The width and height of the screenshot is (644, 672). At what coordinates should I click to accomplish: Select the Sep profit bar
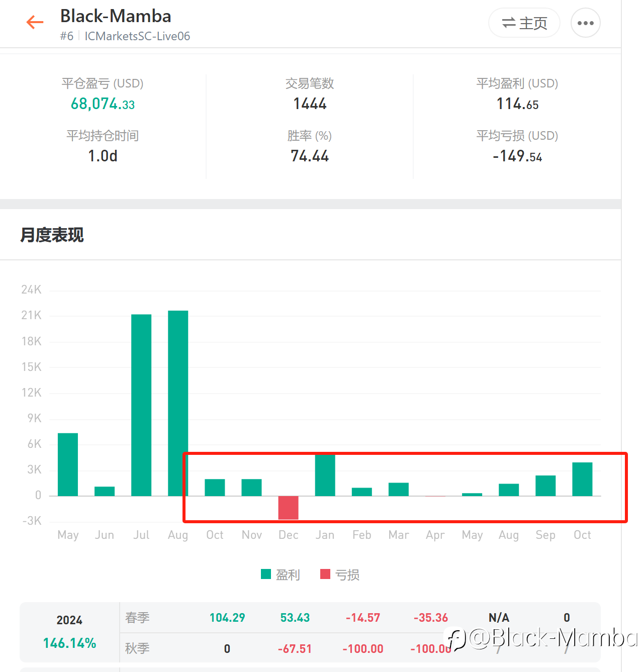[545, 486]
